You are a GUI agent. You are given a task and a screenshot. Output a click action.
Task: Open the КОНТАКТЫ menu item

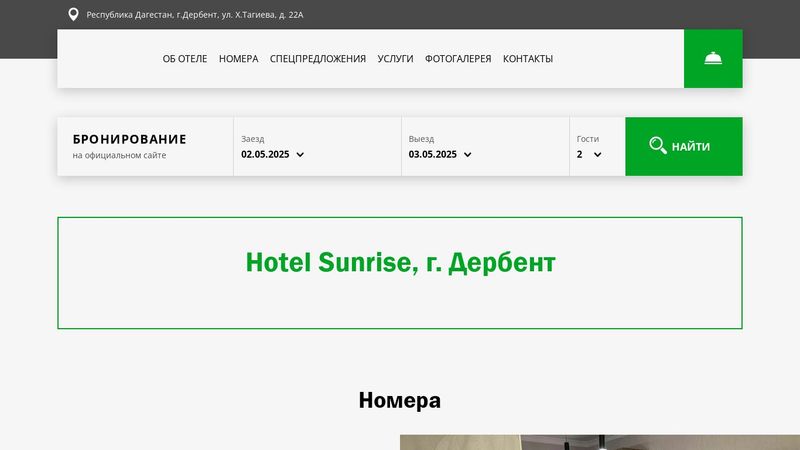(528, 59)
